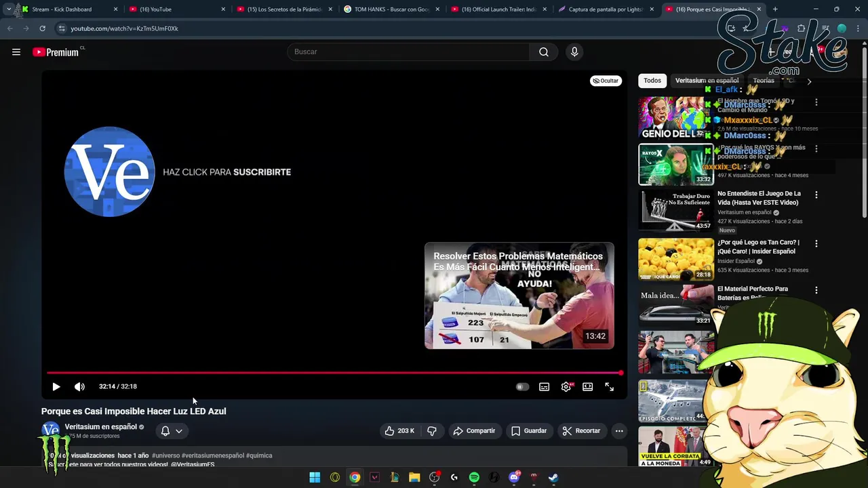Open options for the Lego tan Caro video
The width and height of the screenshot is (868, 488).
816,243
